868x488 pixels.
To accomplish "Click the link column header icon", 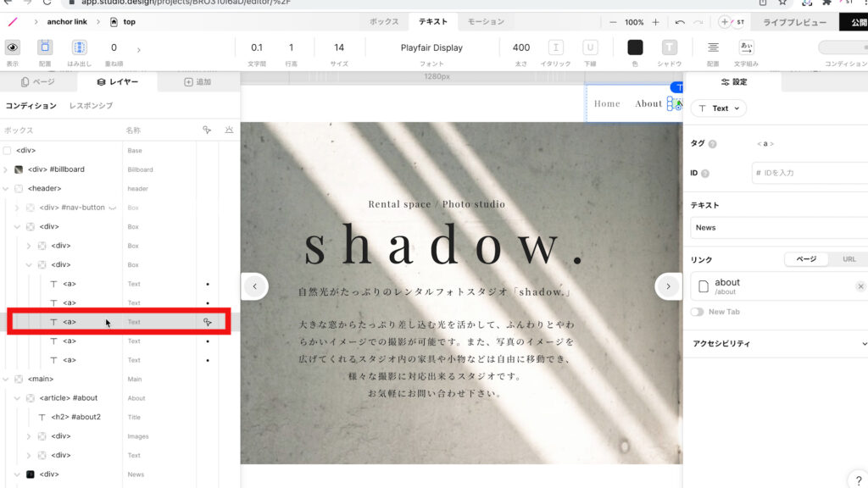I will point(207,130).
